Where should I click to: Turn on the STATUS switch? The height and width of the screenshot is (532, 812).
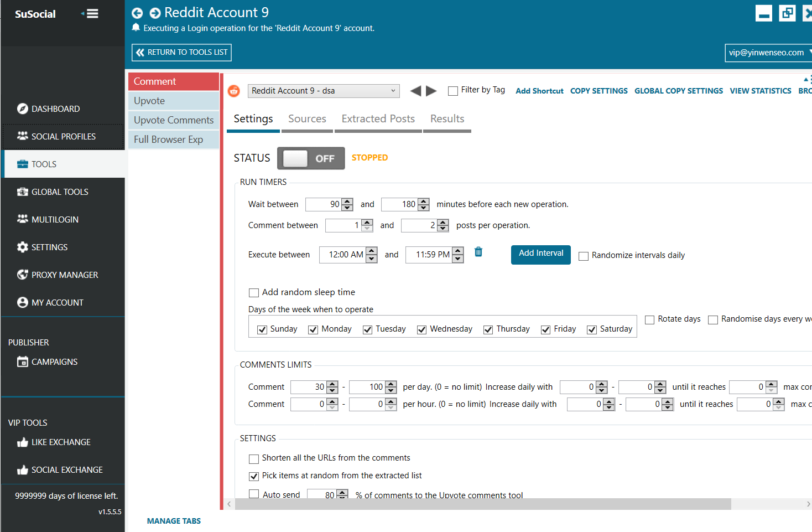pos(311,158)
